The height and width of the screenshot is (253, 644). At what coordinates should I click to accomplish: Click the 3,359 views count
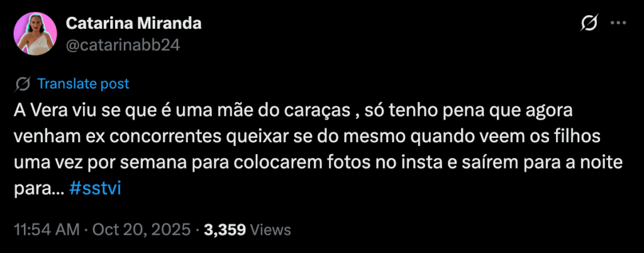coord(225,230)
